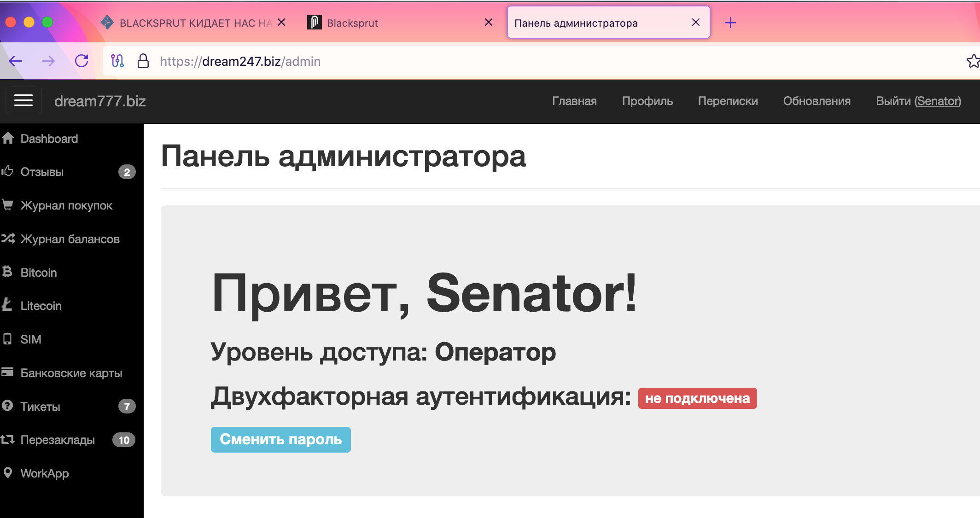
Task: Open Обновления in the top navigation
Action: [x=817, y=101]
